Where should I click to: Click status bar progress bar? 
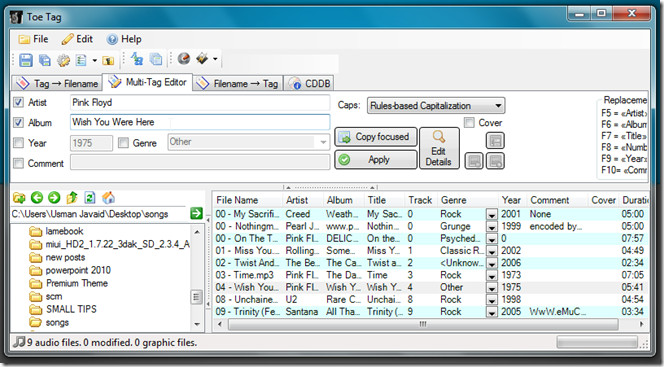597,342
